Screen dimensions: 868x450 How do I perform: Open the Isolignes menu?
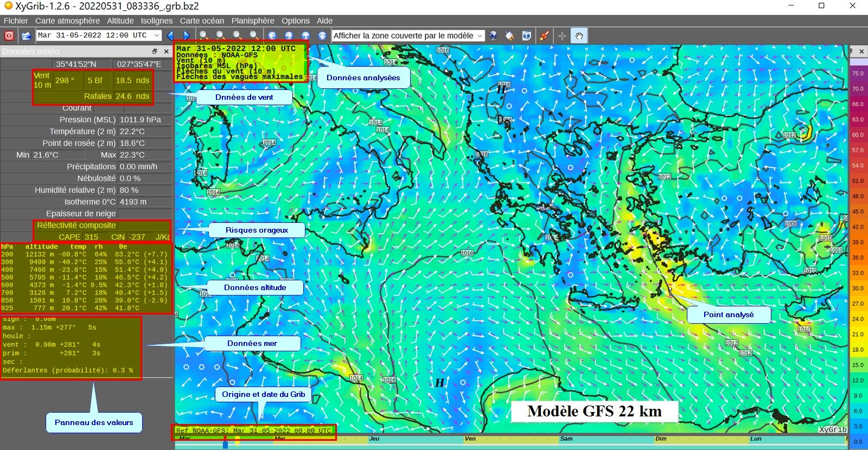156,21
